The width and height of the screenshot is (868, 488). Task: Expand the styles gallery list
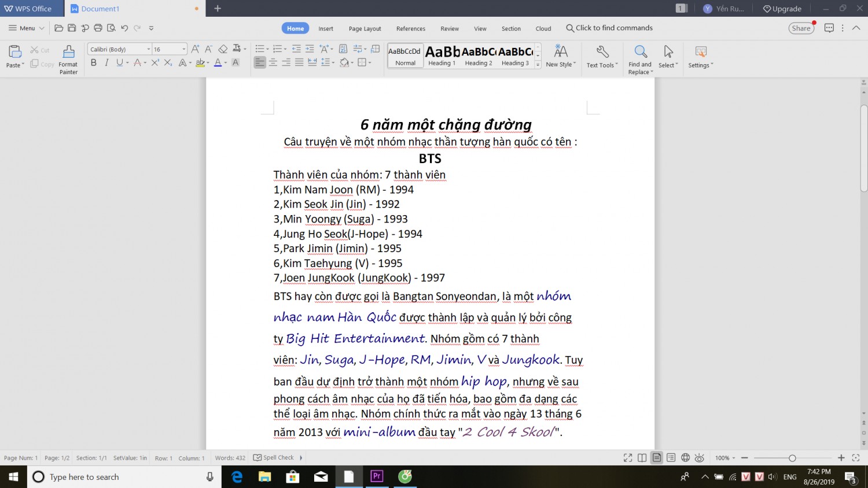click(538, 64)
